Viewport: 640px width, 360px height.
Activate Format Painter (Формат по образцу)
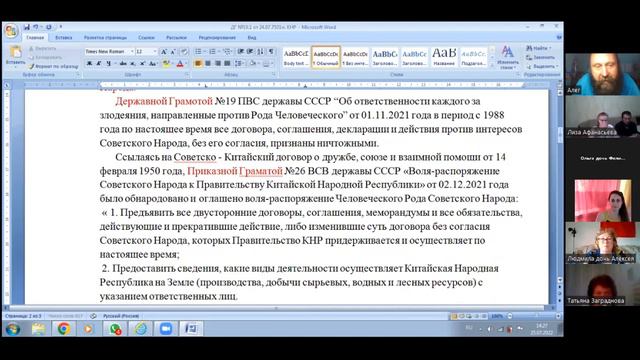point(53,66)
